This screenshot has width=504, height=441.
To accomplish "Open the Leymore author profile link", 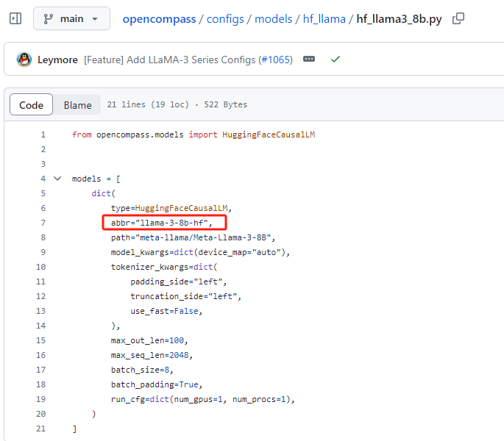I will tap(57, 60).
